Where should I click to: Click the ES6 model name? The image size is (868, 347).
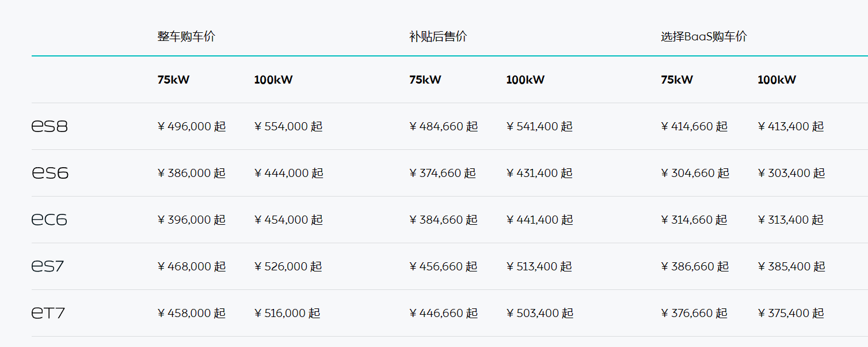(x=50, y=173)
